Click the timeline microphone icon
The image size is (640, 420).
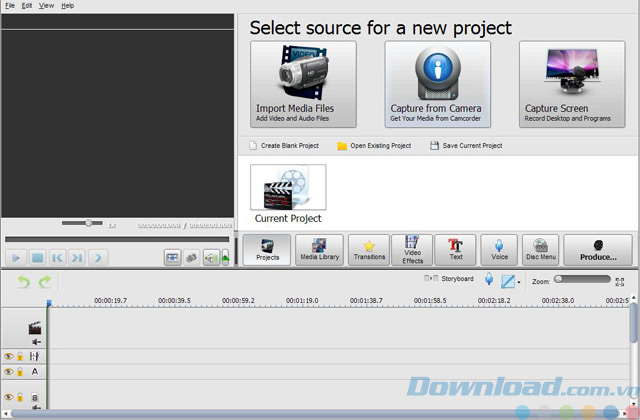(x=489, y=279)
